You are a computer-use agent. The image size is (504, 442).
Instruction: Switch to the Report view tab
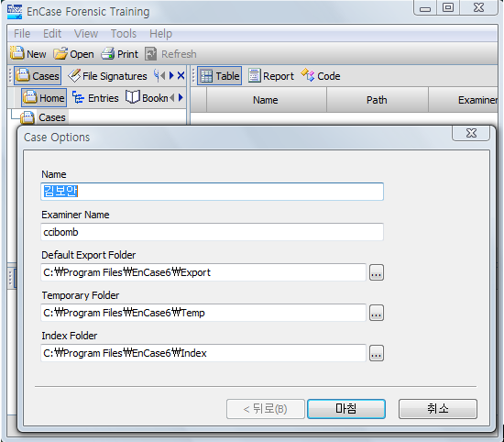pyautogui.click(x=271, y=76)
